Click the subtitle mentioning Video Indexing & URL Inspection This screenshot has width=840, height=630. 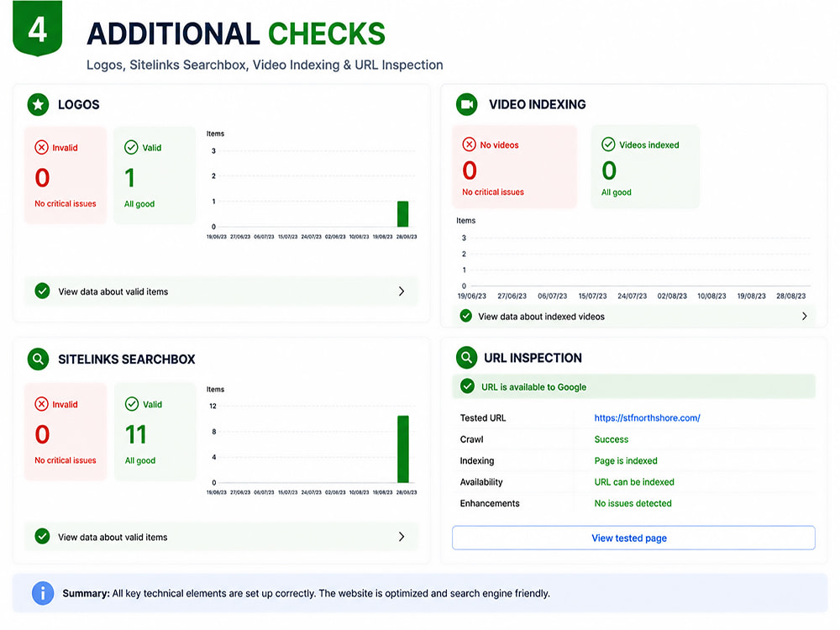point(265,65)
